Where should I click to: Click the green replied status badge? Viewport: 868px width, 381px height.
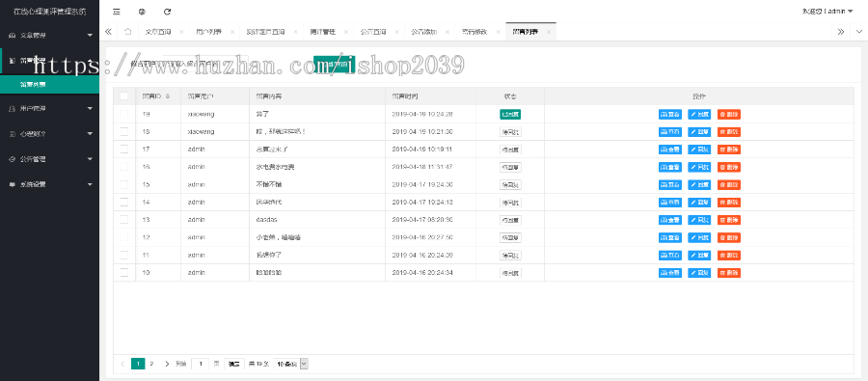510,114
